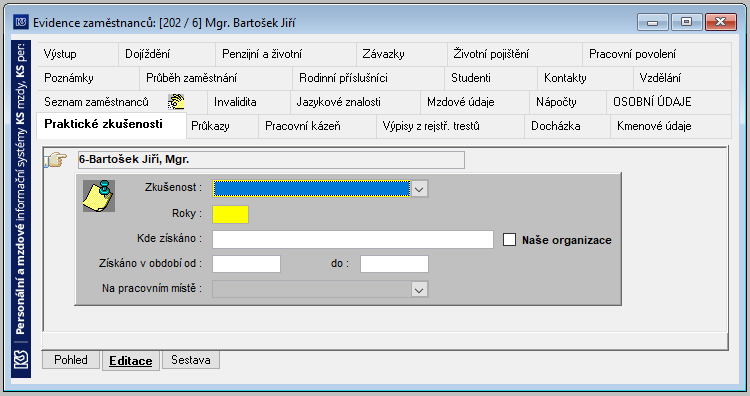Open the Kmenové údaje tab

click(671, 126)
